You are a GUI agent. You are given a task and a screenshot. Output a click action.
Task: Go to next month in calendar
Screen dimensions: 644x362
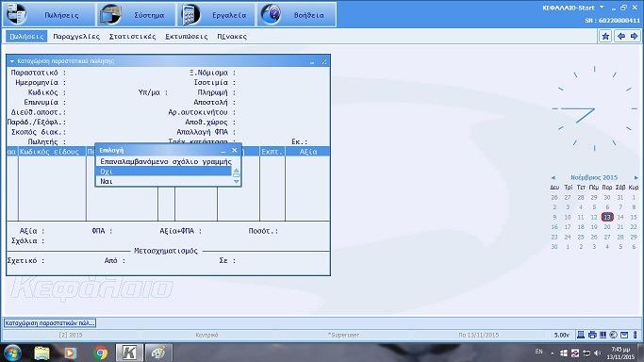click(x=636, y=178)
